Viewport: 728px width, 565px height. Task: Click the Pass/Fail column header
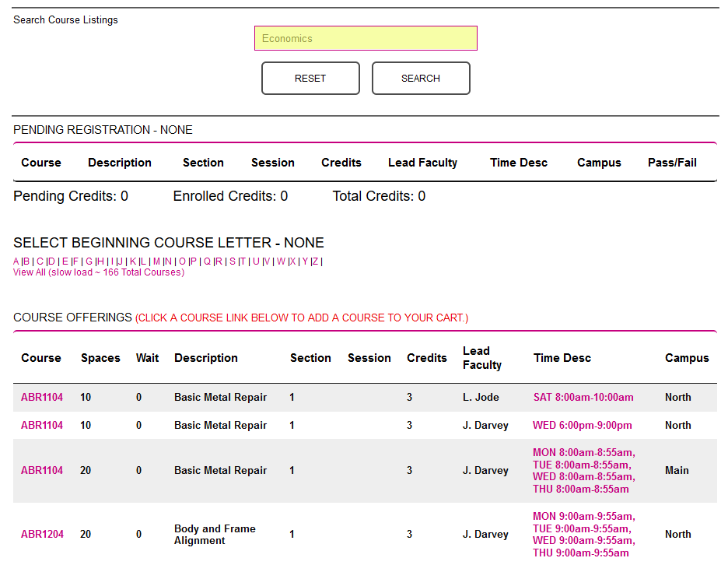point(672,163)
